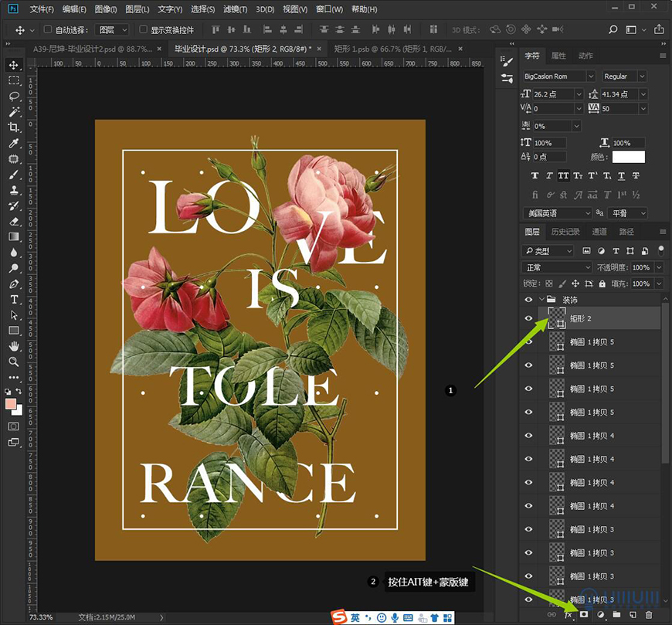Toggle layer filter on/off switch

[661, 250]
